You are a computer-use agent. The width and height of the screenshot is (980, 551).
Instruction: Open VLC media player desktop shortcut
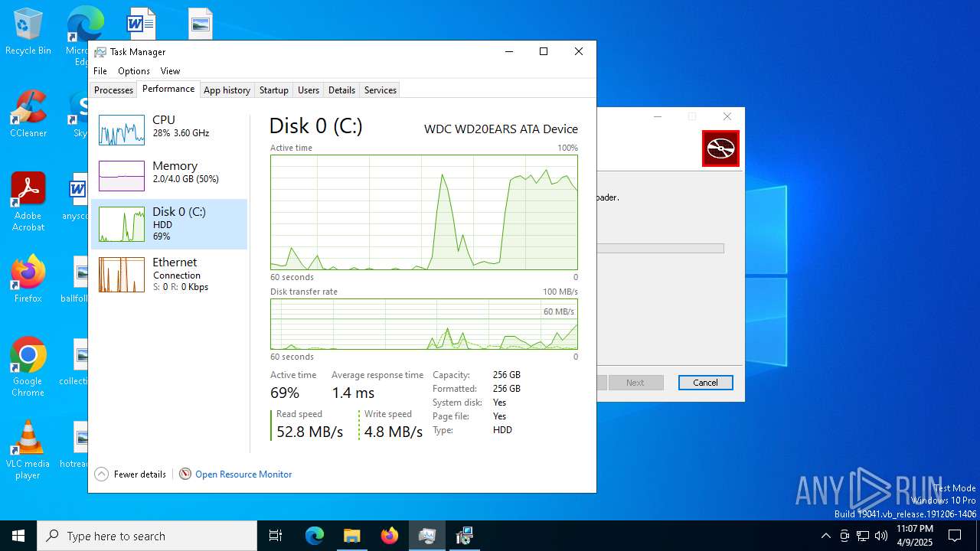pyautogui.click(x=28, y=450)
